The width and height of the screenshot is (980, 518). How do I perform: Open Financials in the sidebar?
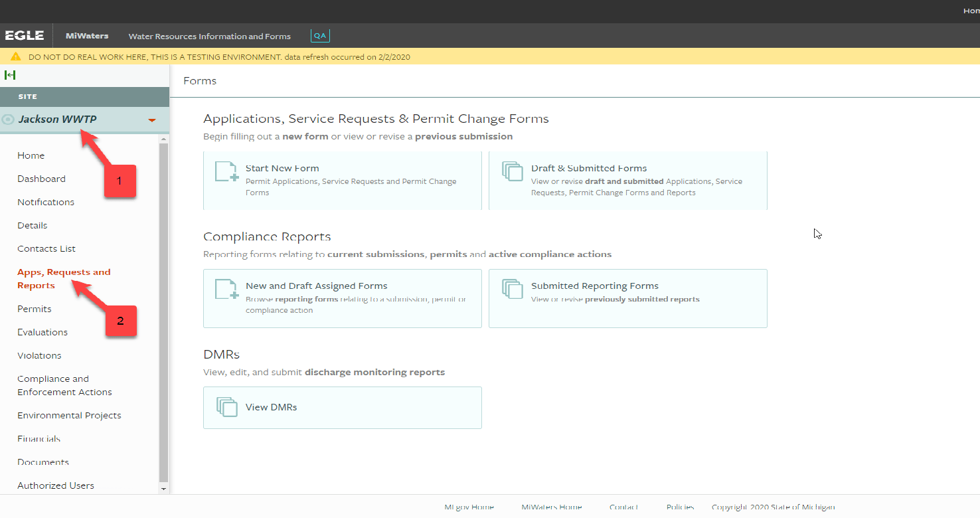pyautogui.click(x=39, y=438)
